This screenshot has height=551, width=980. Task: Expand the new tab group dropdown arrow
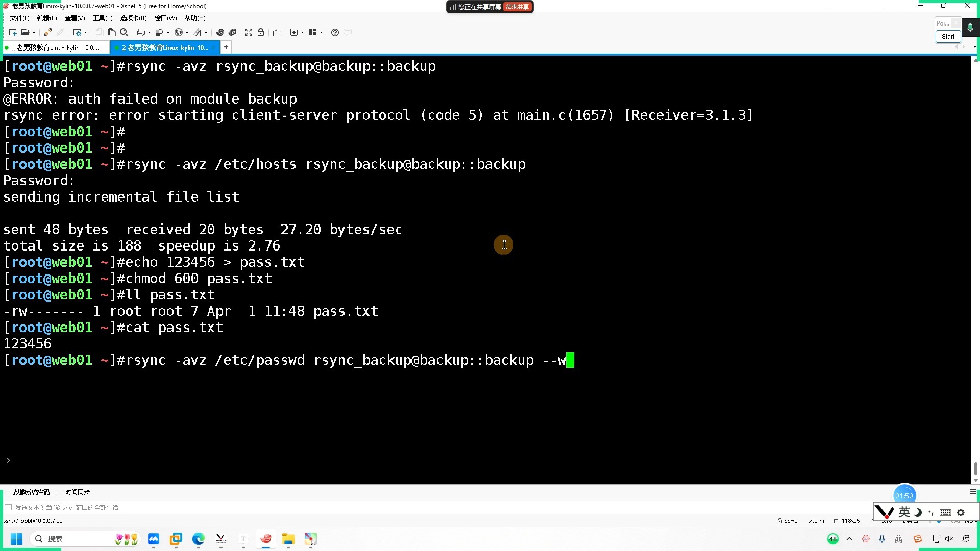tap(302, 32)
